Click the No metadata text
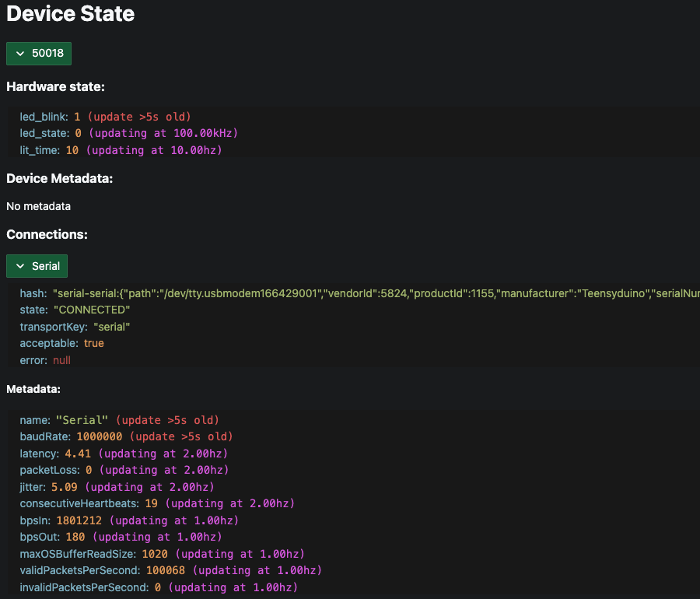The image size is (700, 599). pos(38,206)
